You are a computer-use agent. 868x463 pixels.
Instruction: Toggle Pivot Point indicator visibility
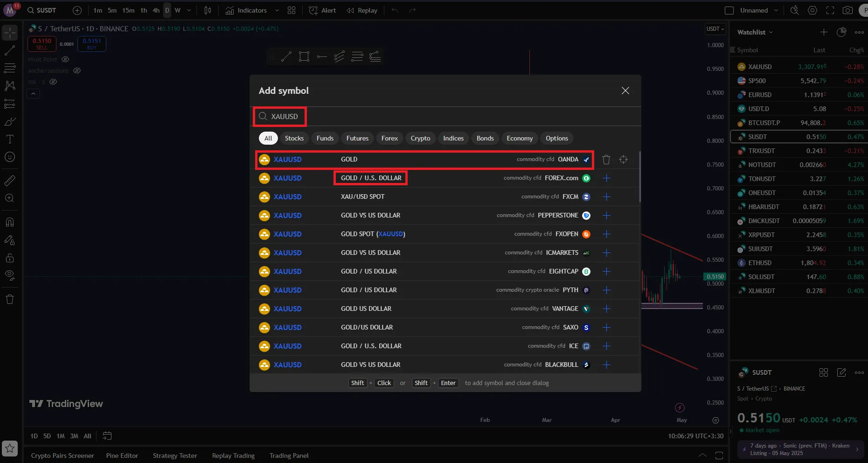tap(66, 60)
